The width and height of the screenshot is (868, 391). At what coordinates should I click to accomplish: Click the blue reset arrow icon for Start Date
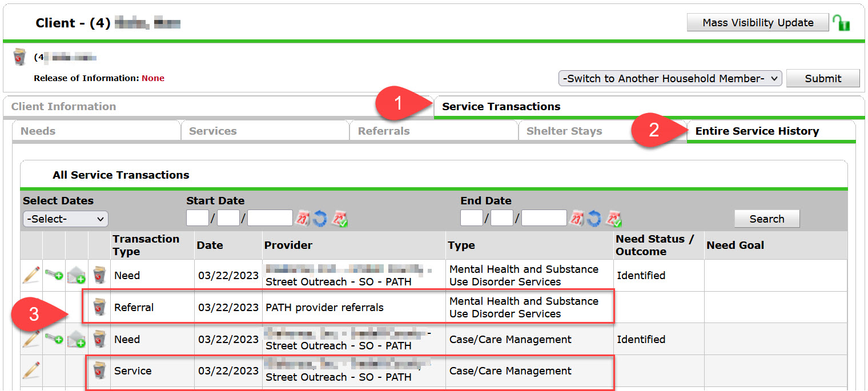click(320, 218)
